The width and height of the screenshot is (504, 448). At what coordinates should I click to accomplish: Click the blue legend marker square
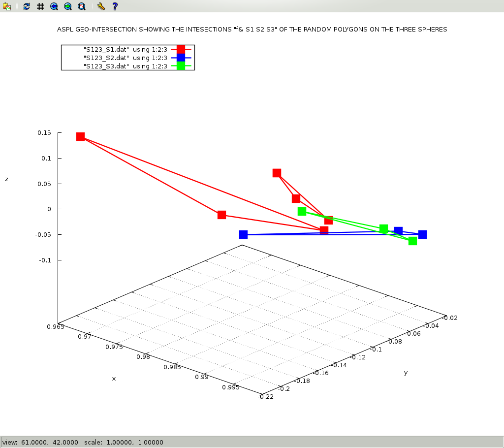(x=181, y=58)
